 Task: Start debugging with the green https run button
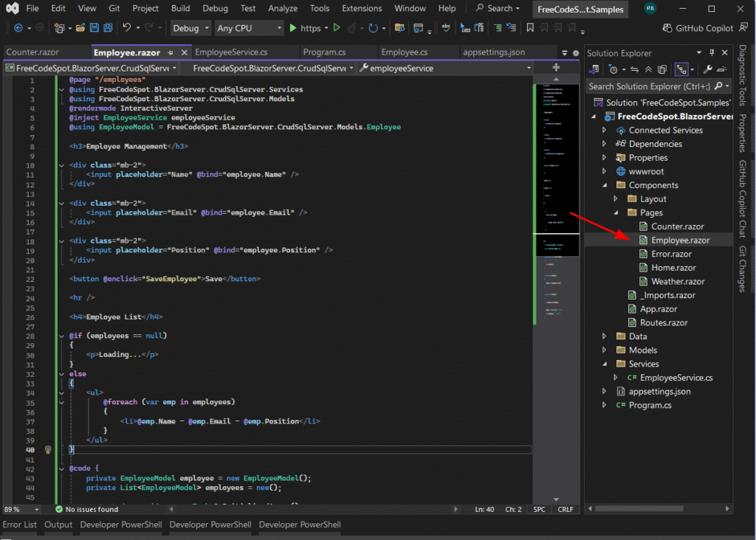coord(294,28)
